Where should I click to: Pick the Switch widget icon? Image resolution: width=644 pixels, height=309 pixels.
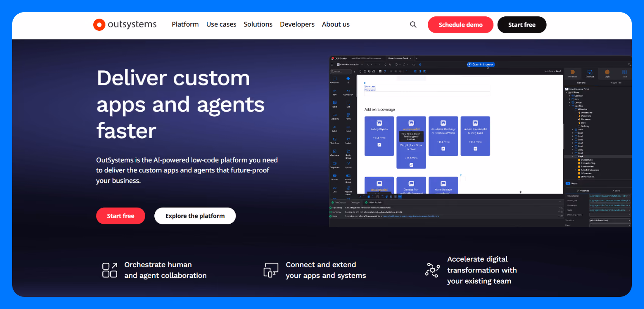click(x=348, y=139)
